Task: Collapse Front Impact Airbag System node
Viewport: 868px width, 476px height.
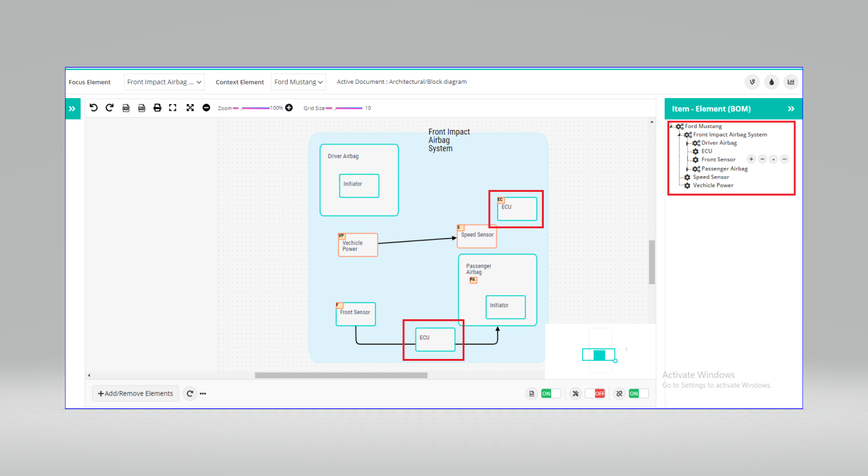Action: (680, 135)
